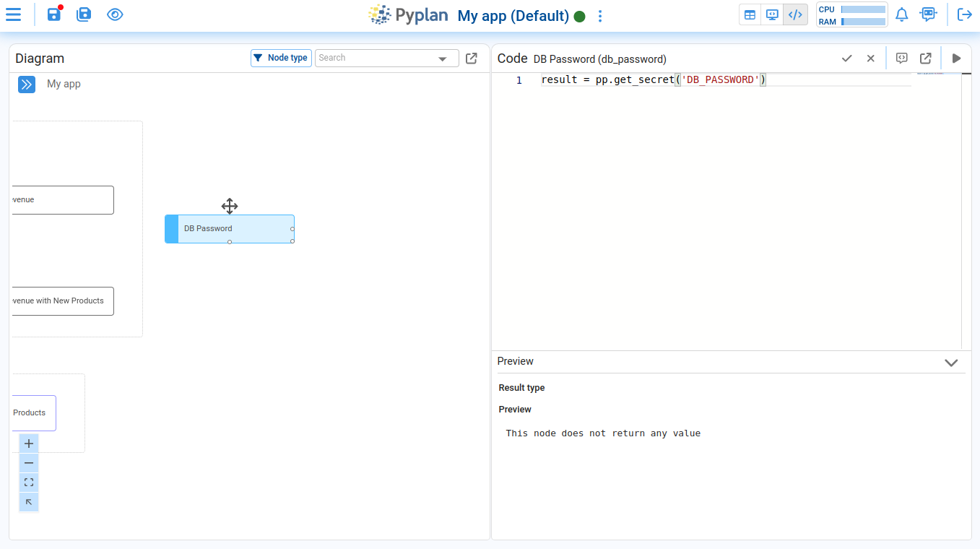Click the logout icon
This screenshot has width=980, height=549.
(964, 14)
